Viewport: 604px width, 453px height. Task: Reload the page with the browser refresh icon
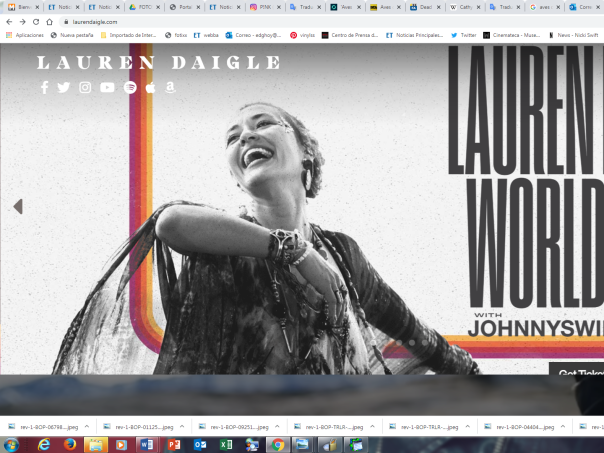coord(36,21)
